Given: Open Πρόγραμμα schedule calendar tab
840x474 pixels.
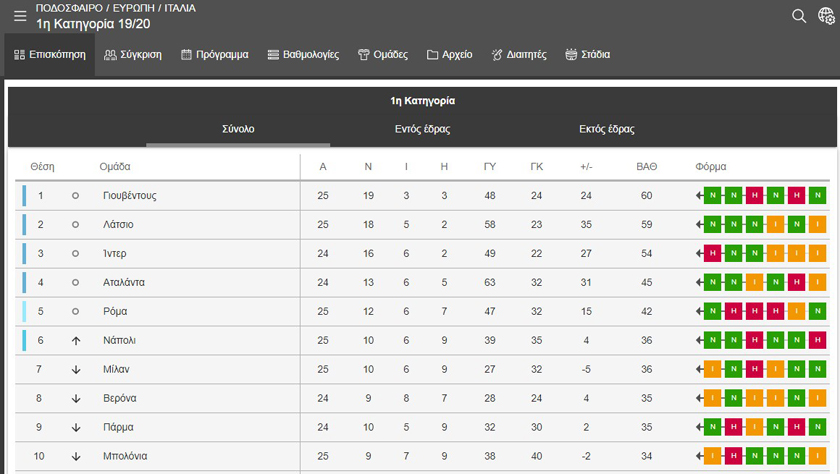Looking at the screenshot, I should tap(215, 55).
